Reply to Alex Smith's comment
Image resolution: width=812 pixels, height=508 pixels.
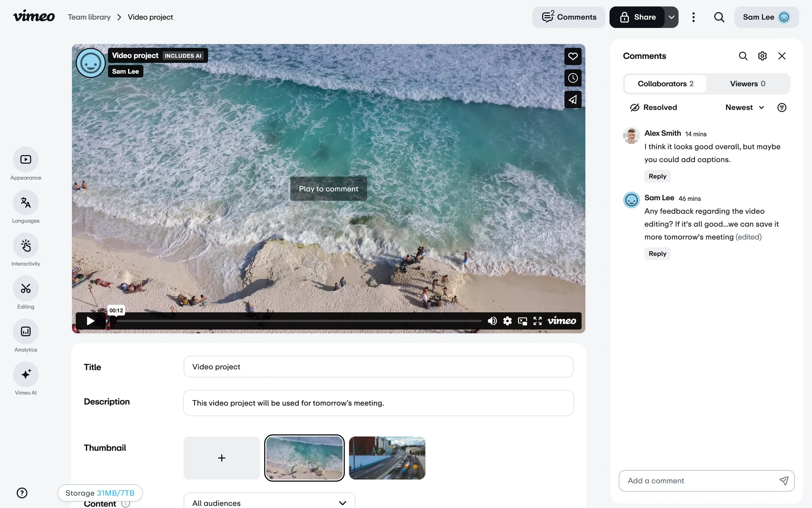pos(657,177)
